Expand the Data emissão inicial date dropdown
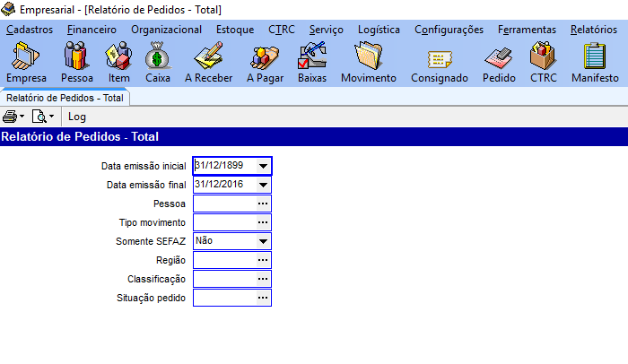 tap(263, 166)
